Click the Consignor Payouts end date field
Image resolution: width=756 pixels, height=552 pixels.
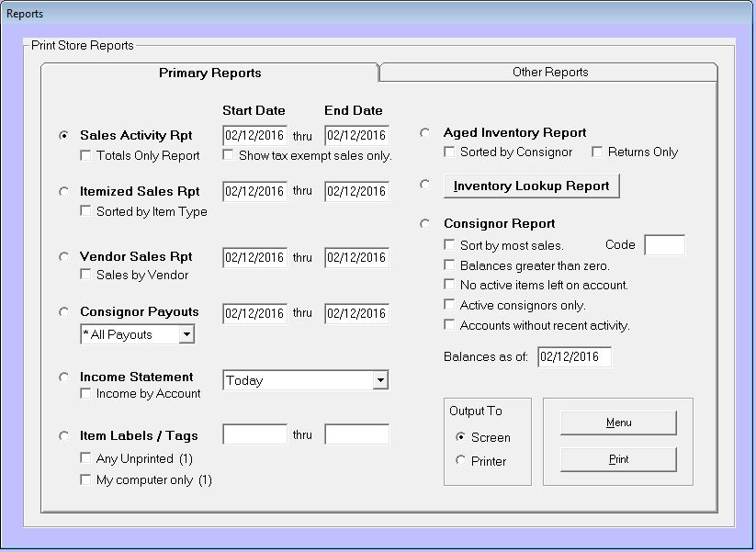(x=356, y=313)
